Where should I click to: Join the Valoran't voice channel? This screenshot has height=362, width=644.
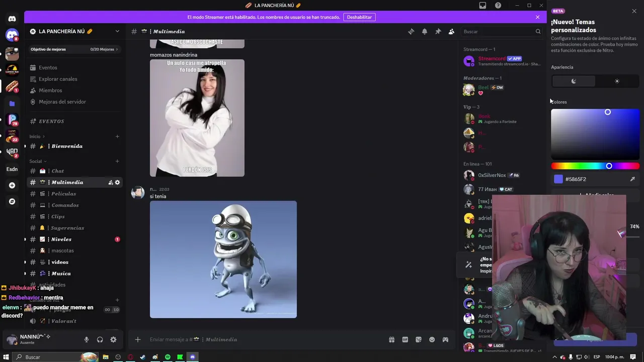tap(74, 321)
